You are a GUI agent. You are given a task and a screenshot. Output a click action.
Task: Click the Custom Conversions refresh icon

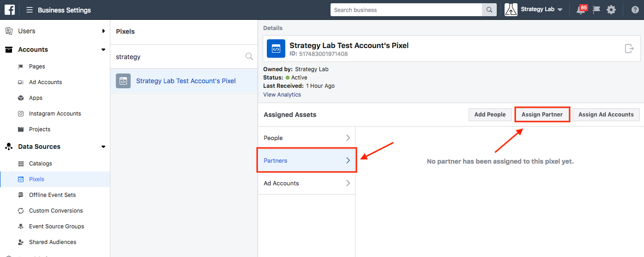point(21,211)
